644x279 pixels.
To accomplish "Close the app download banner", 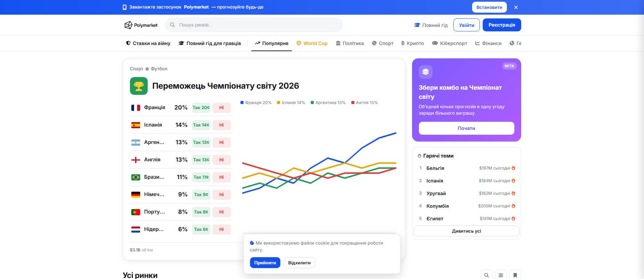I will (516, 7).
